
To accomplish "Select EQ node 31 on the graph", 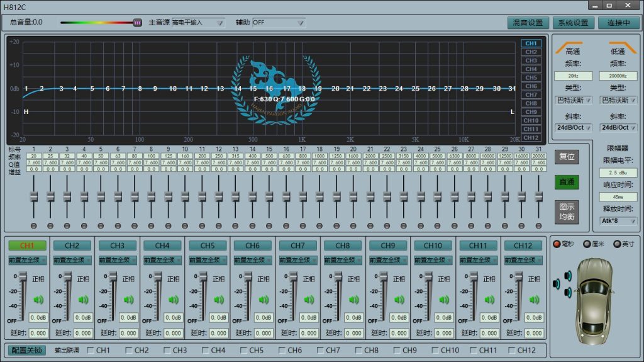I will (x=512, y=88).
